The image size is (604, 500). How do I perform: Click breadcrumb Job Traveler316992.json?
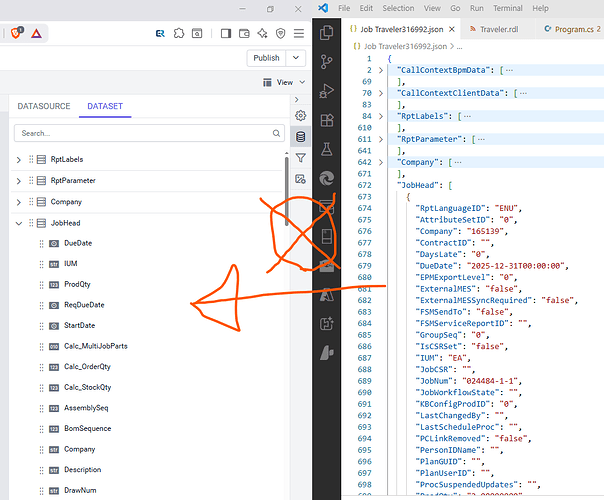(405, 47)
